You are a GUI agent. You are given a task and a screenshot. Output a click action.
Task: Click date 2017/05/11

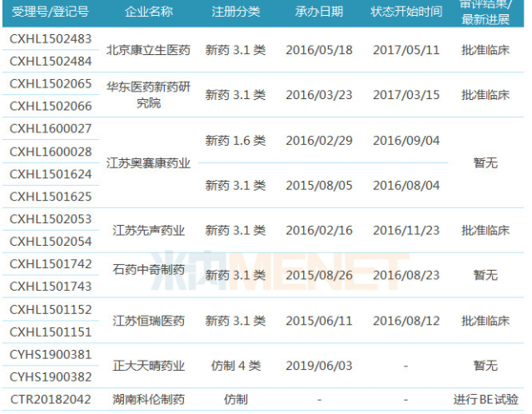coord(406,50)
